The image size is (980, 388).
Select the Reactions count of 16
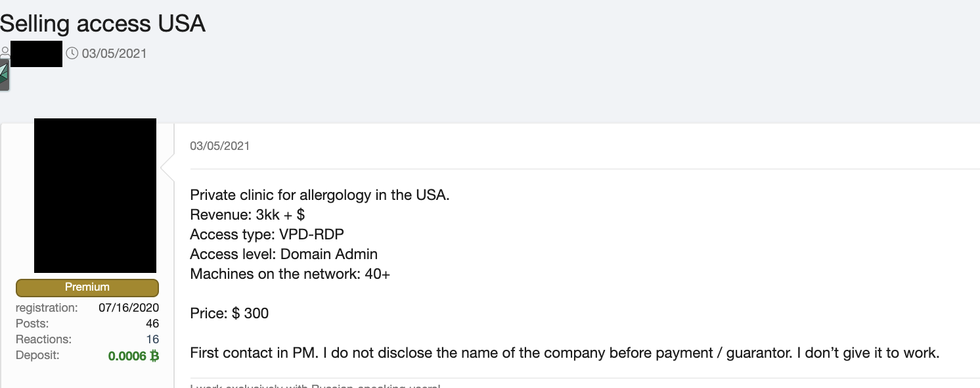pos(152,339)
